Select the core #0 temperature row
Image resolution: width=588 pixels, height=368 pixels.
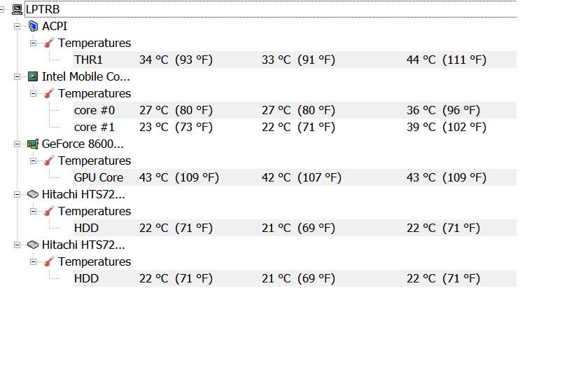(94, 110)
